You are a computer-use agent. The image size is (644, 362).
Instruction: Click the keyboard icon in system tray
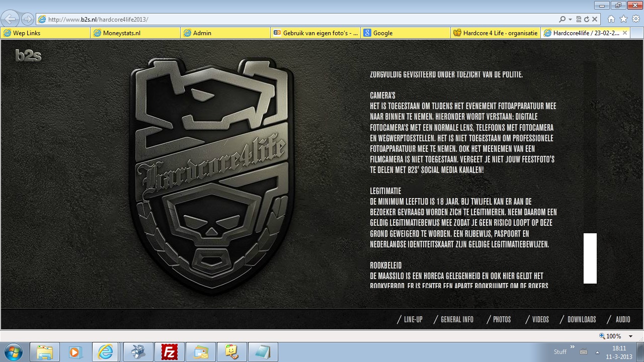(x=584, y=352)
